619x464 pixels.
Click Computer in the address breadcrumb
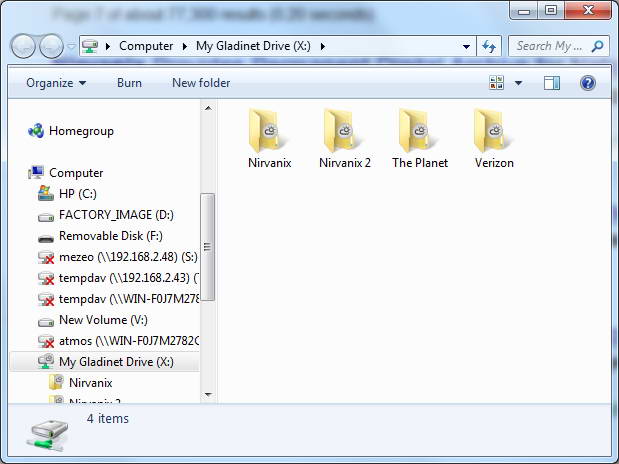[146, 46]
